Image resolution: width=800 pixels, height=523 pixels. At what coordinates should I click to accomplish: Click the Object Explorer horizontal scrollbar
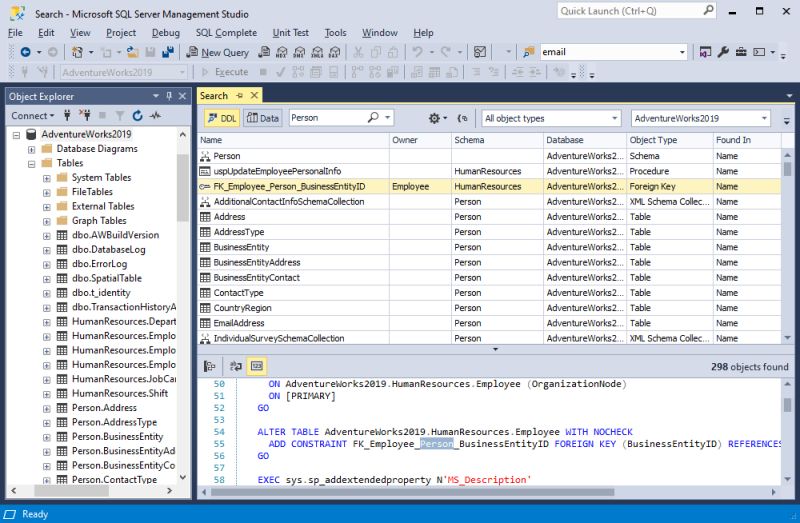point(71,490)
